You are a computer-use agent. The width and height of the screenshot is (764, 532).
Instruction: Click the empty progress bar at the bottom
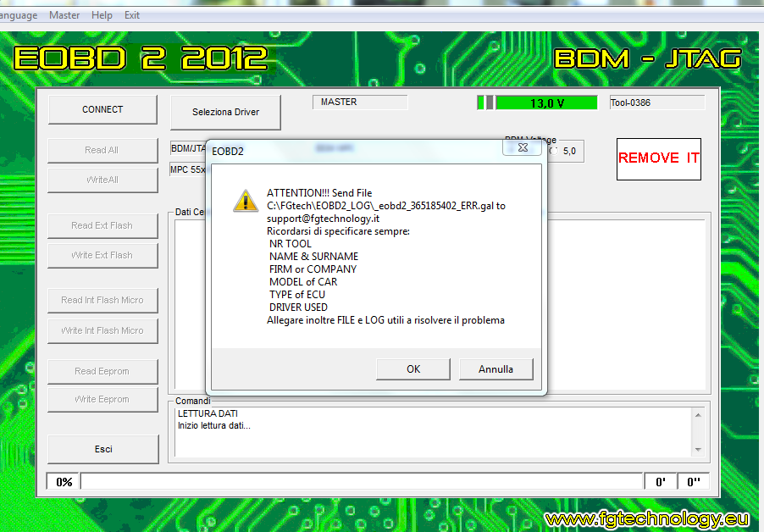click(362, 481)
